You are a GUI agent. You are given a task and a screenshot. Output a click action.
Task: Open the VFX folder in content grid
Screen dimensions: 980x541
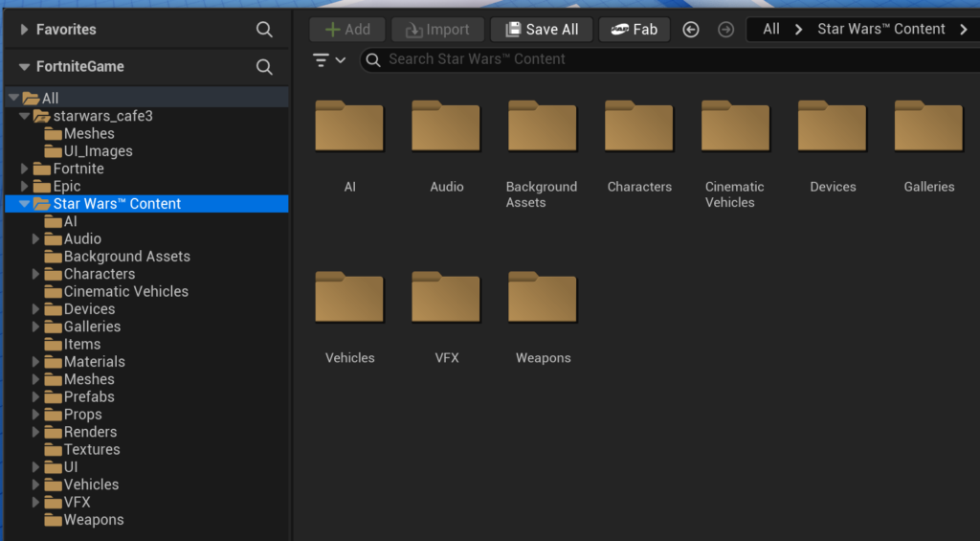(x=446, y=298)
